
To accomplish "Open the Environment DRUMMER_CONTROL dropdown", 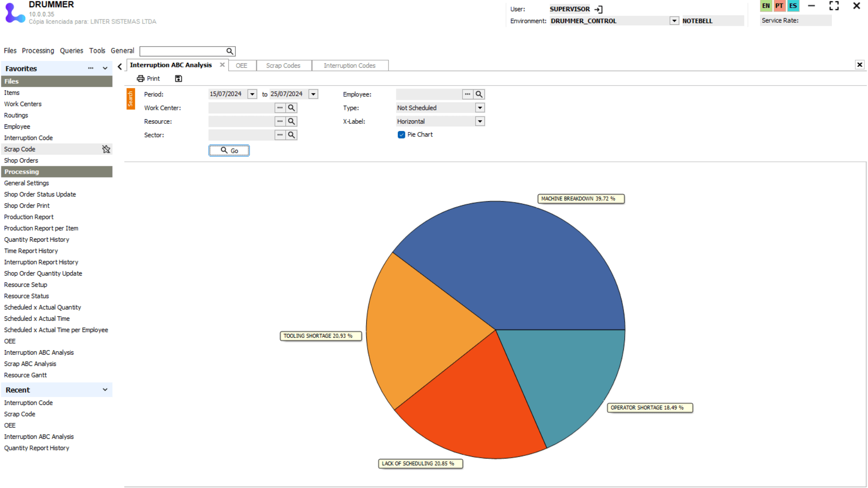I will (674, 21).
